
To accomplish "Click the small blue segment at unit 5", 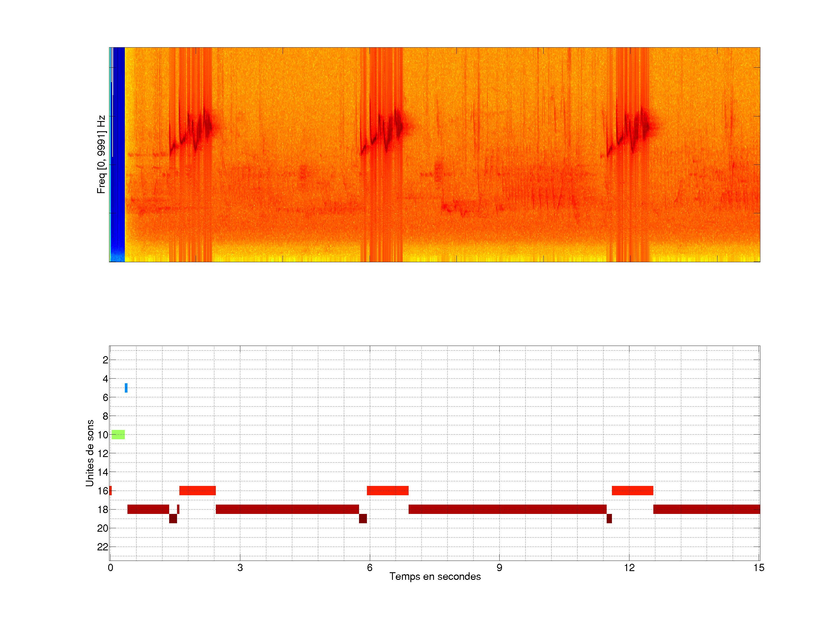I will click(x=126, y=388).
